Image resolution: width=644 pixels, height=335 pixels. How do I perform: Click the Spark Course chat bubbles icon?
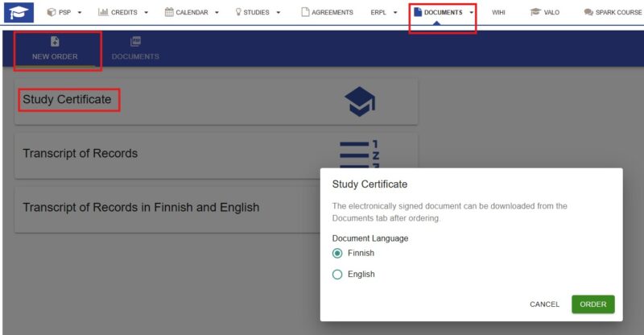[588, 12]
